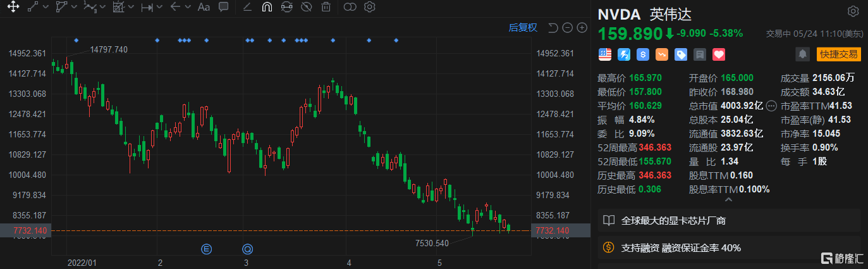Open the polygon tool dropdown arrow
The height and width of the screenshot is (269, 868).
tap(74, 8)
